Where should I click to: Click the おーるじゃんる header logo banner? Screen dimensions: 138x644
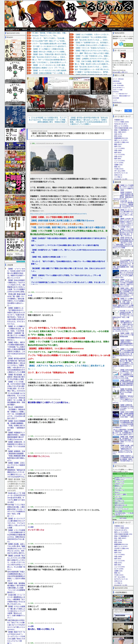pyautogui.click(x=69, y=14)
